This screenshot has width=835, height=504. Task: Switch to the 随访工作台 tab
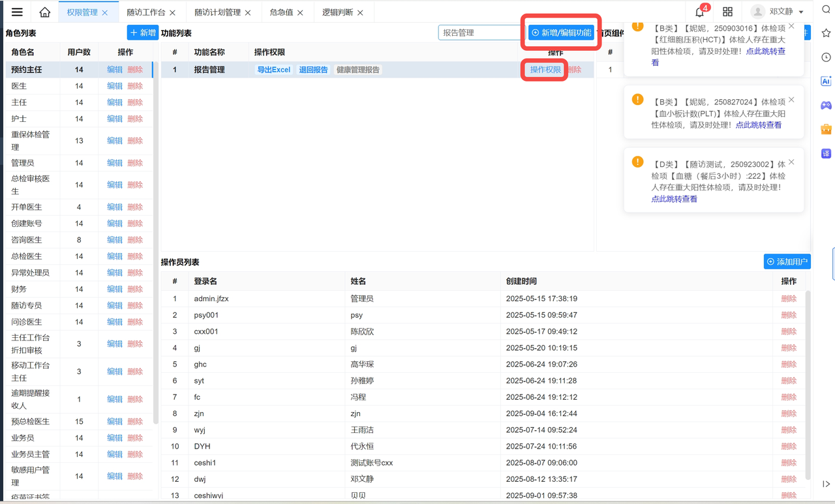145,12
